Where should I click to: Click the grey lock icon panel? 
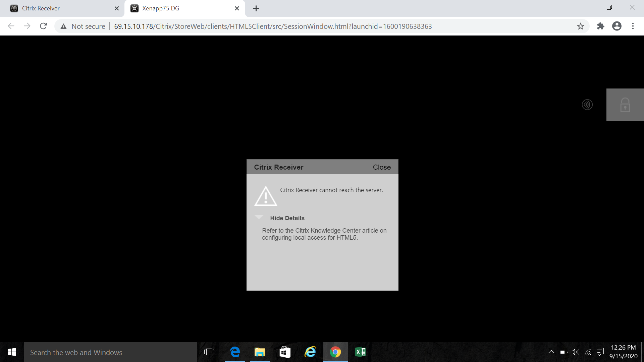click(x=625, y=105)
